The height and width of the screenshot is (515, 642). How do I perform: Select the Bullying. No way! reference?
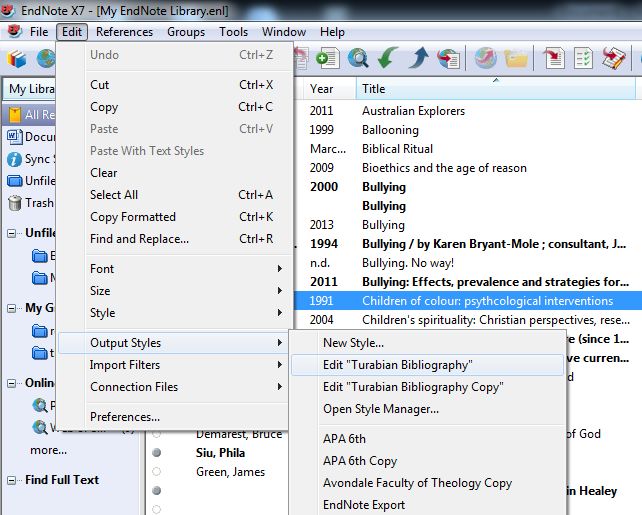pos(468,263)
